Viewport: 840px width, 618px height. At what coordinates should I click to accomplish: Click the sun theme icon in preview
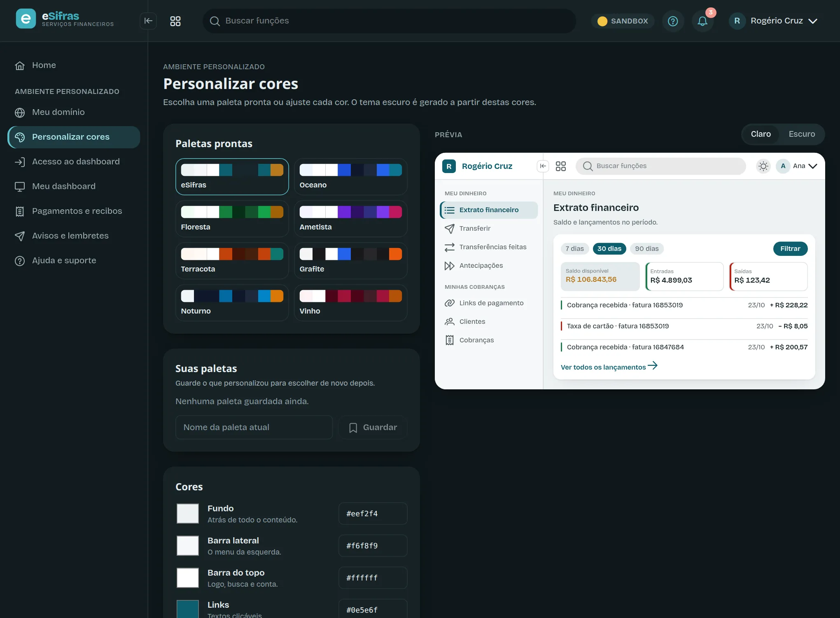point(763,166)
